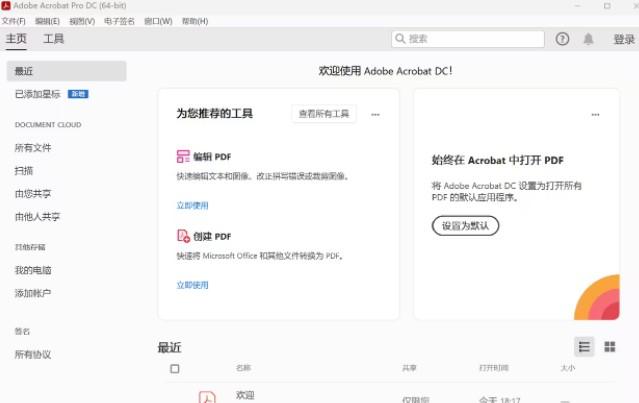The width and height of the screenshot is (639, 403).
Task: Click 添加帐户 in the sidebar
Action: (x=33, y=293)
